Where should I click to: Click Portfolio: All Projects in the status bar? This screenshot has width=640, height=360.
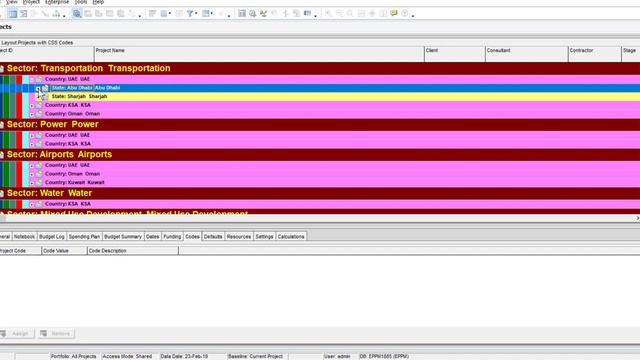point(73,356)
